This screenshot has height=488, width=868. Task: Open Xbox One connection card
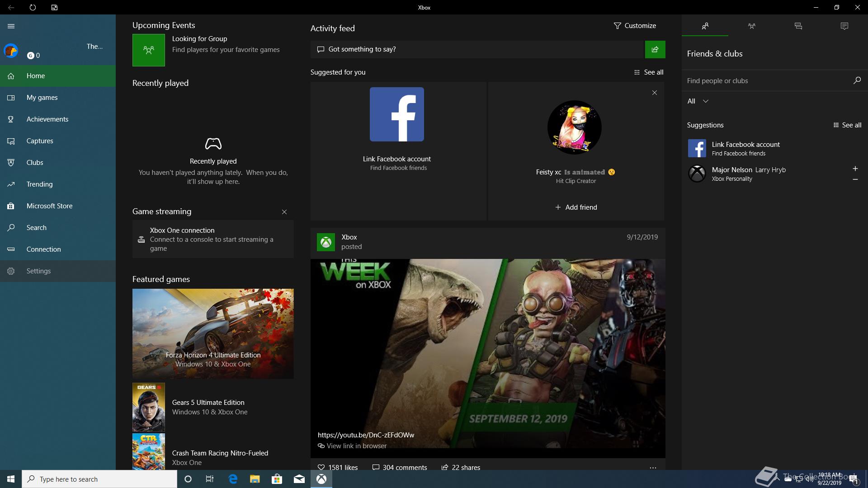coord(213,239)
